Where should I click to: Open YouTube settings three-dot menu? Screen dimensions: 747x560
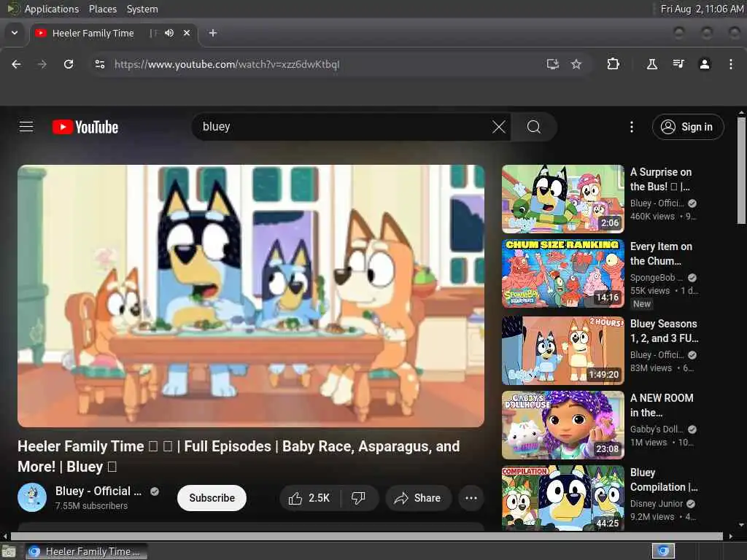631,127
